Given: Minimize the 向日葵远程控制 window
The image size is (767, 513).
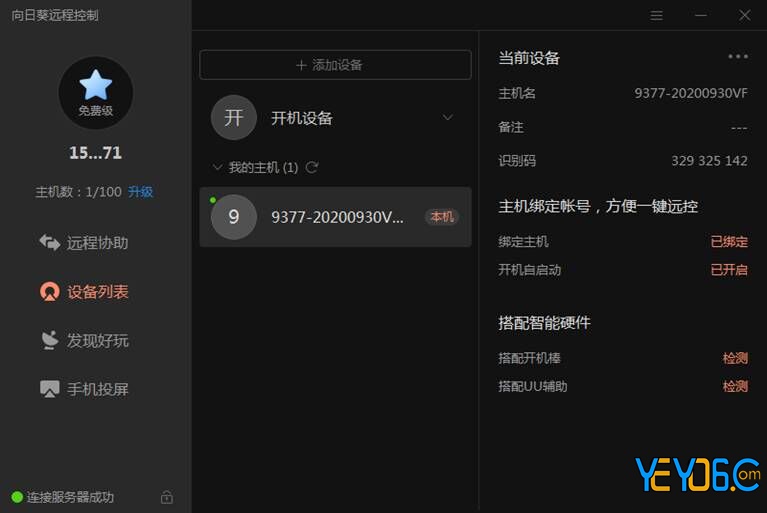Looking at the screenshot, I should 700,16.
